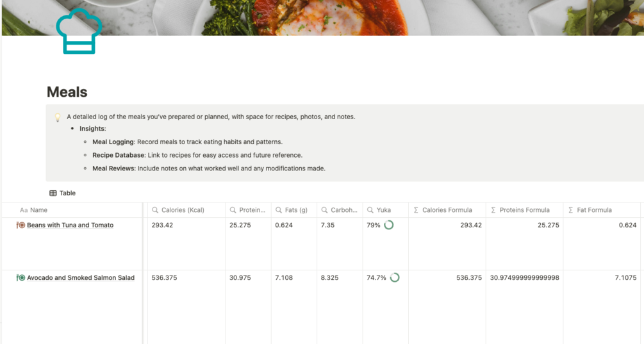Click Avocado Salmon Salad meal icon

(x=21, y=278)
